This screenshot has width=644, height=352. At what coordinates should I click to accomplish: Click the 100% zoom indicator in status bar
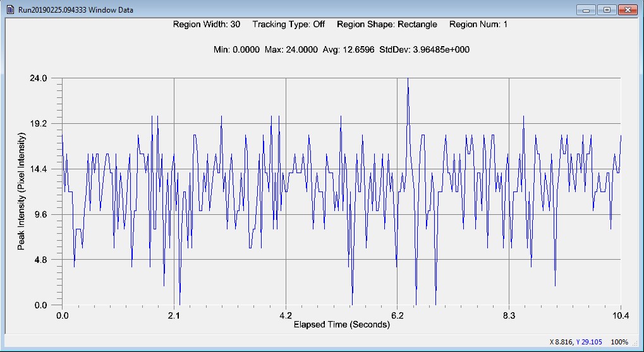pos(619,342)
